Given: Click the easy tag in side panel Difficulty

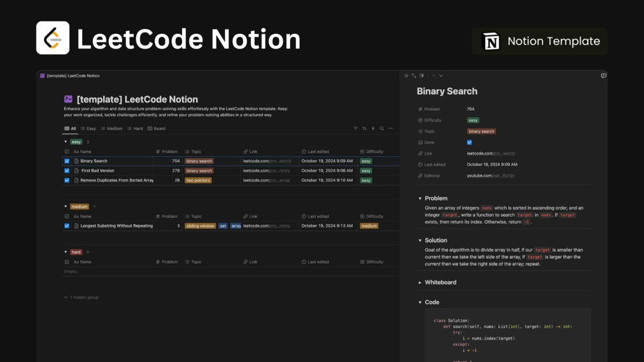Looking at the screenshot, I should pos(473,120).
